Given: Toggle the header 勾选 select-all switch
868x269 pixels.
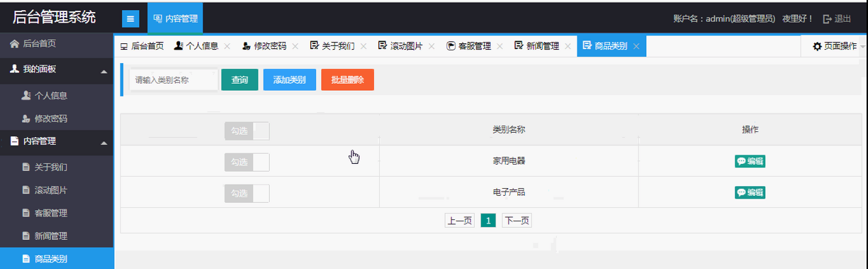Looking at the screenshot, I should 247,131.
